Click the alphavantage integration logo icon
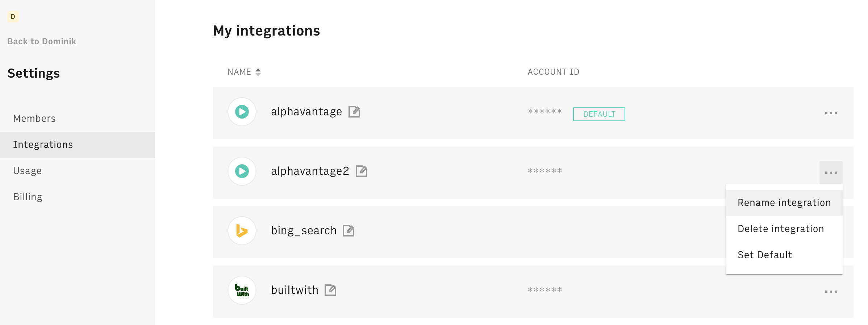Viewport: 868px width, 325px height. [x=242, y=112]
